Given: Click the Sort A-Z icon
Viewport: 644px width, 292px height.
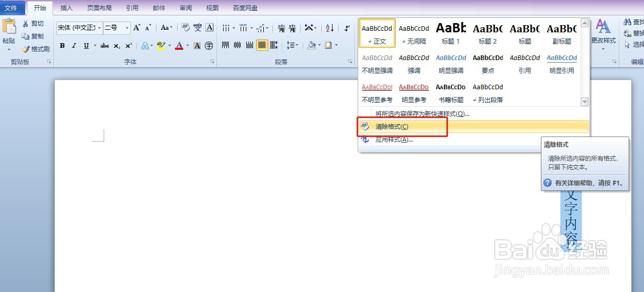Looking at the screenshot, I should click(329, 28).
